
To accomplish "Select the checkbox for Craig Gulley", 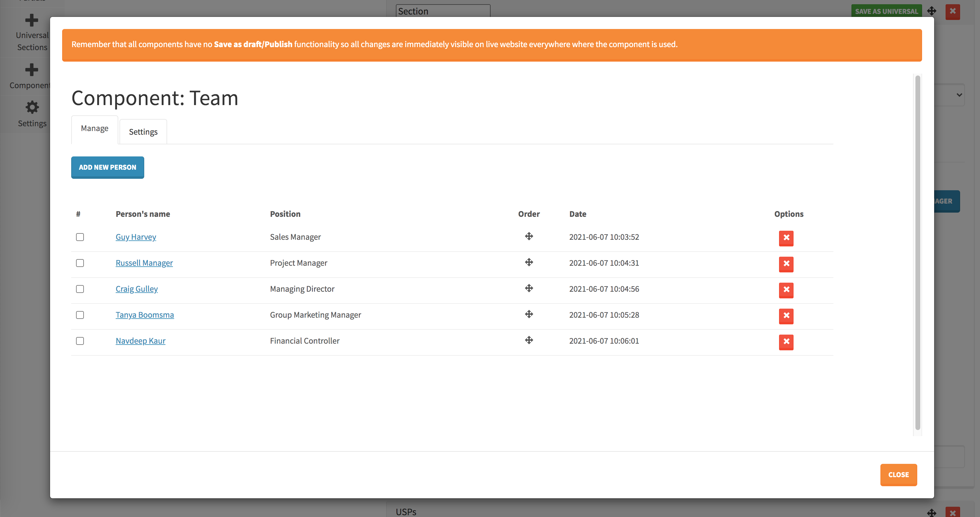I will pos(80,289).
